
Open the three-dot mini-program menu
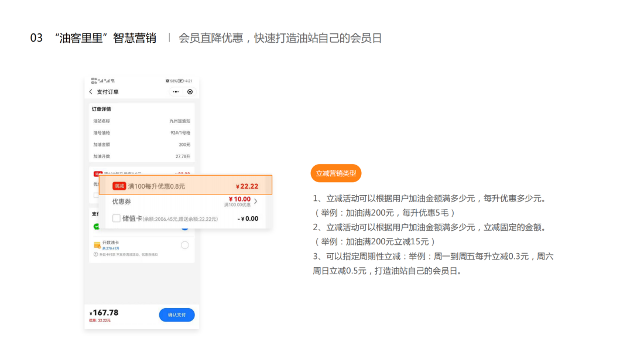point(176,92)
